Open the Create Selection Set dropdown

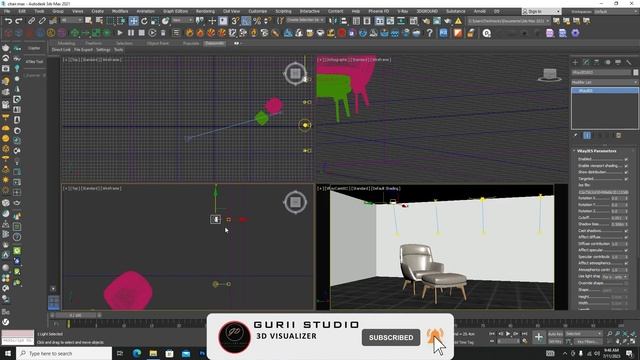(305, 20)
